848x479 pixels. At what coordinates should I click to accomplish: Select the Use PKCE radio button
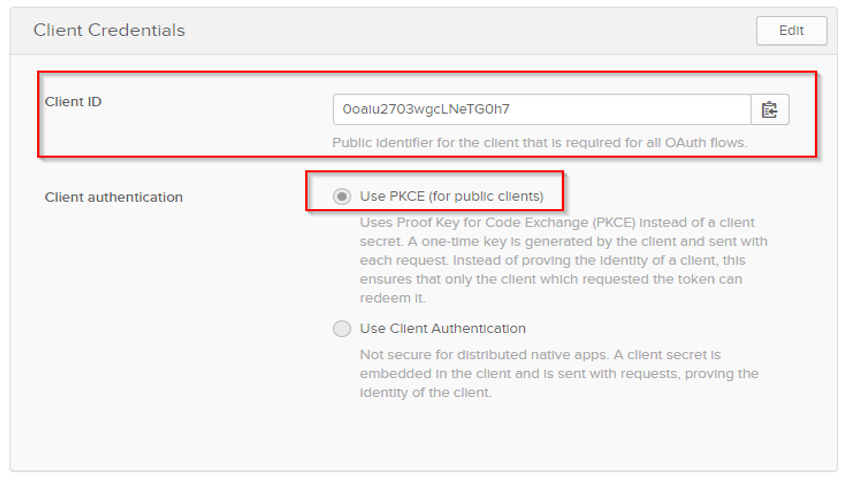click(342, 196)
